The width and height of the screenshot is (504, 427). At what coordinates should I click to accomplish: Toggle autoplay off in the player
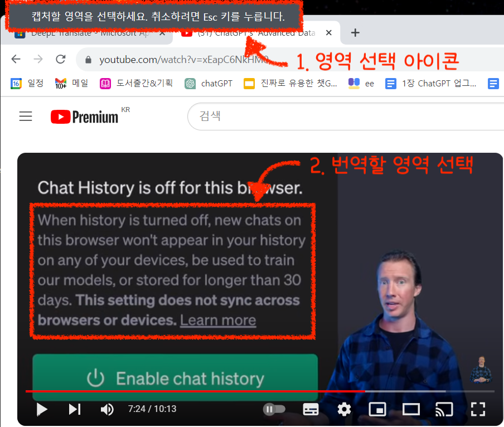[274, 409]
